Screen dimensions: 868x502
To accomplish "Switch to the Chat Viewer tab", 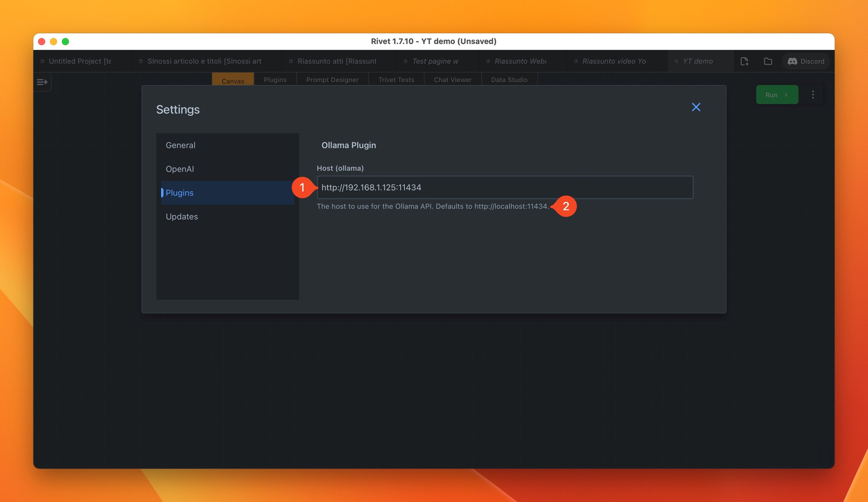I will [x=452, y=80].
